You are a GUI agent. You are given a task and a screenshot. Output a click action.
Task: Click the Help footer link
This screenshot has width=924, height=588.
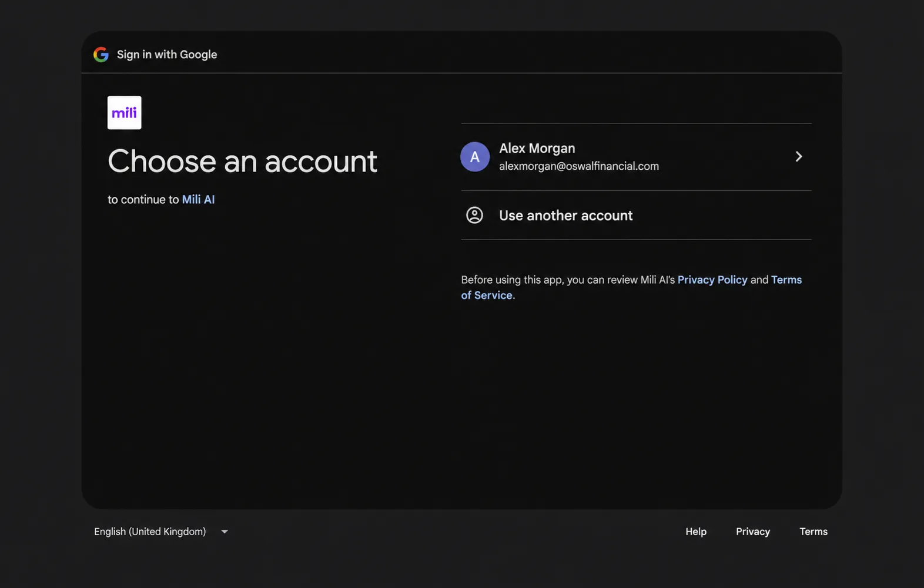[x=696, y=532]
